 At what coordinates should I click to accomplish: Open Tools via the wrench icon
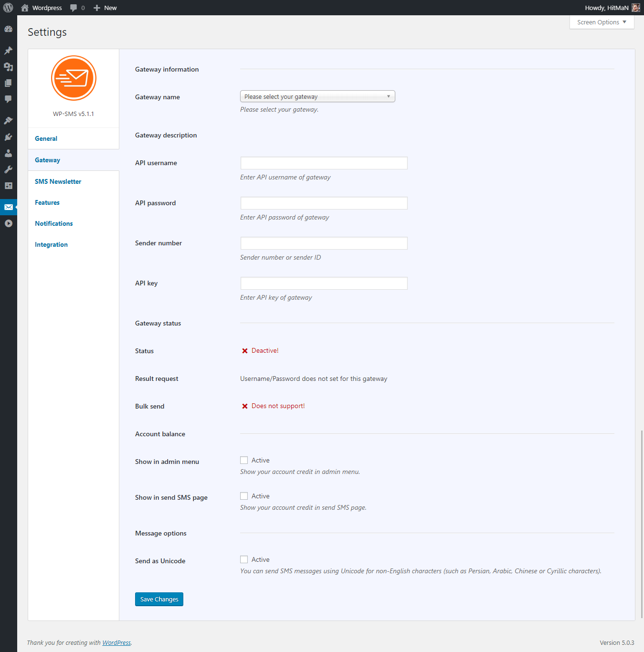(x=8, y=169)
